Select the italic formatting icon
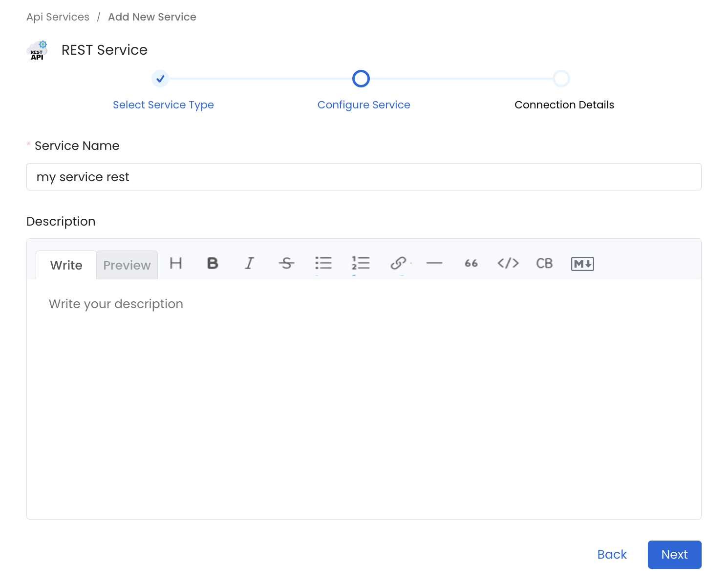Viewport: 728px width, 585px height. coord(249,264)
